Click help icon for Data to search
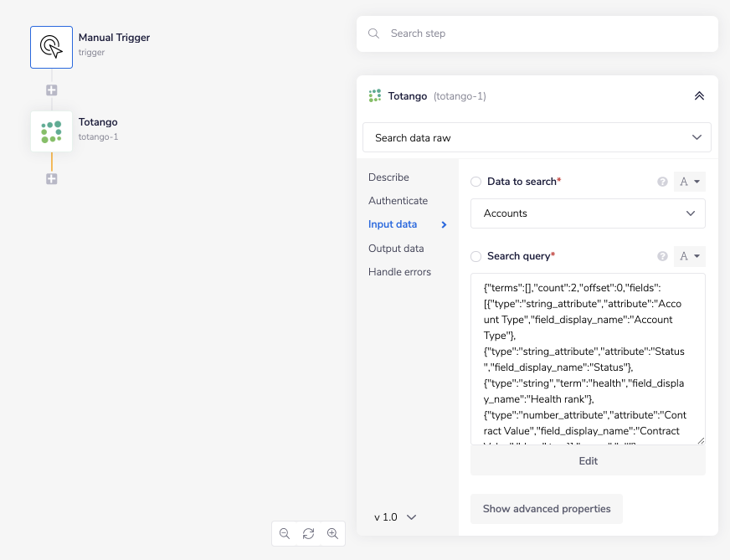The height and width of the screenshot is (560, 730). tap(662, 182)
